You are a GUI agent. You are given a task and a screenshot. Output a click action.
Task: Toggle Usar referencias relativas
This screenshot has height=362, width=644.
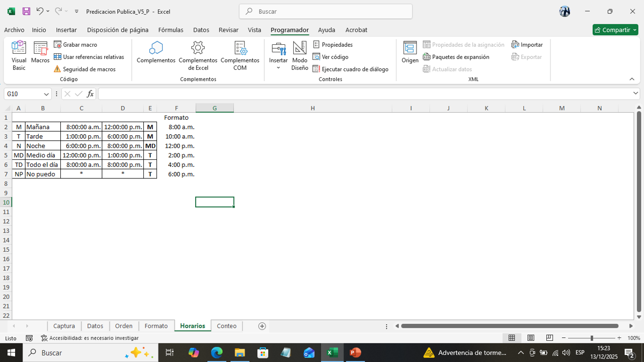coord(89,57)
